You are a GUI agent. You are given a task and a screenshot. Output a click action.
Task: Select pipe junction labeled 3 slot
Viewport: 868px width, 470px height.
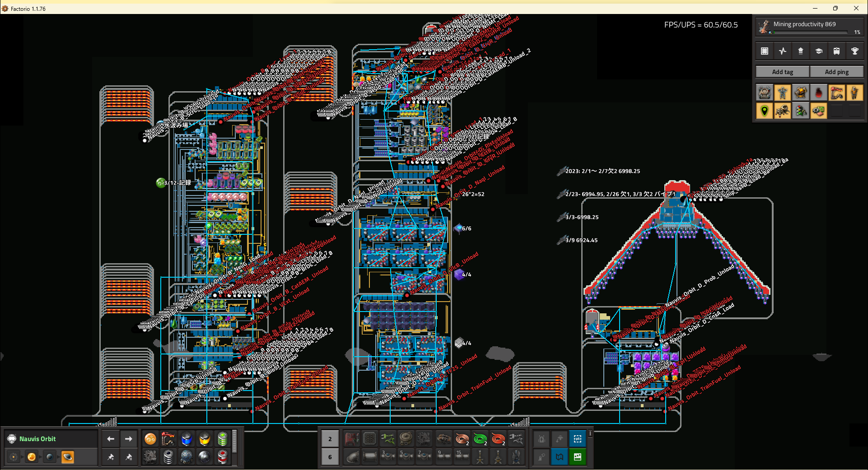[x=388, y=456]
